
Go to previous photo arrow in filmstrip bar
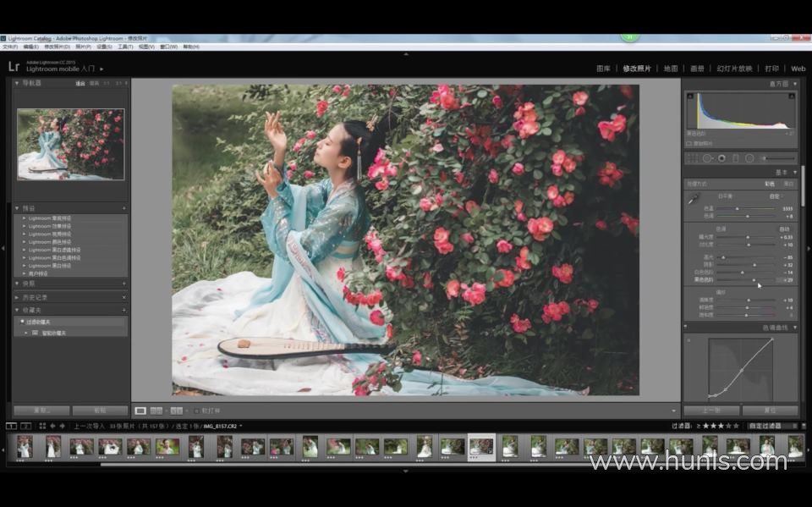52,426
